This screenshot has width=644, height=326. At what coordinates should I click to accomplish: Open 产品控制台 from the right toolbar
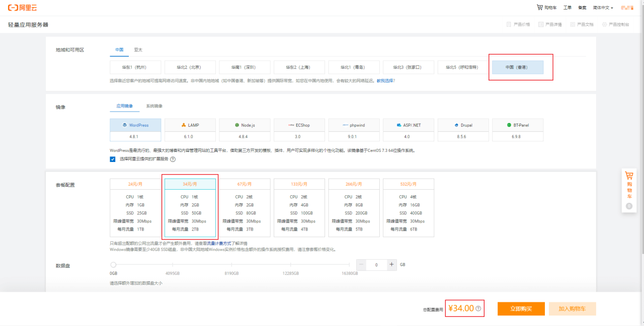[617, 24]
